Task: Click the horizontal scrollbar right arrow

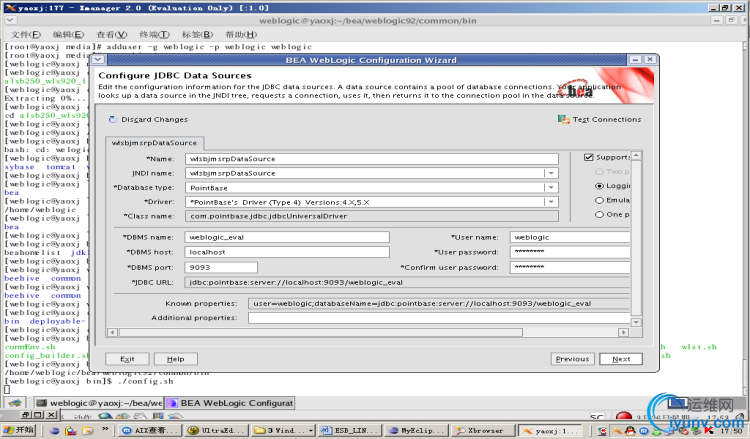Action: (623, 332)
